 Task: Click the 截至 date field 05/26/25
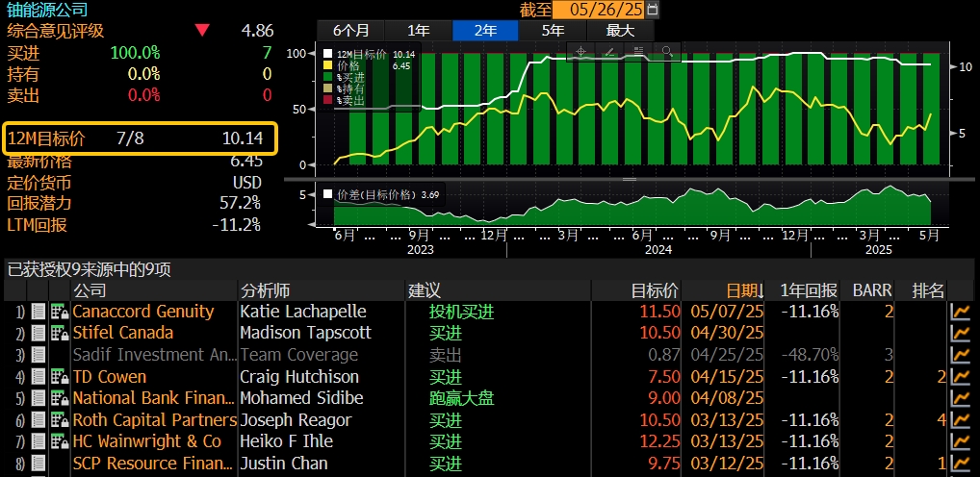pos(599,10)
